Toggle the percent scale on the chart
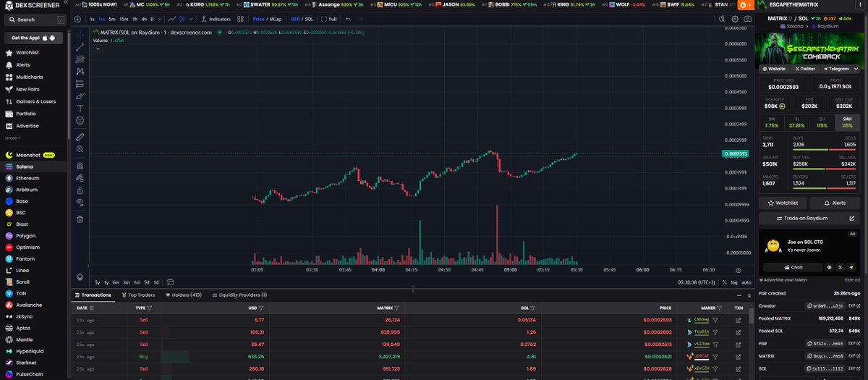 click(724, 282)
